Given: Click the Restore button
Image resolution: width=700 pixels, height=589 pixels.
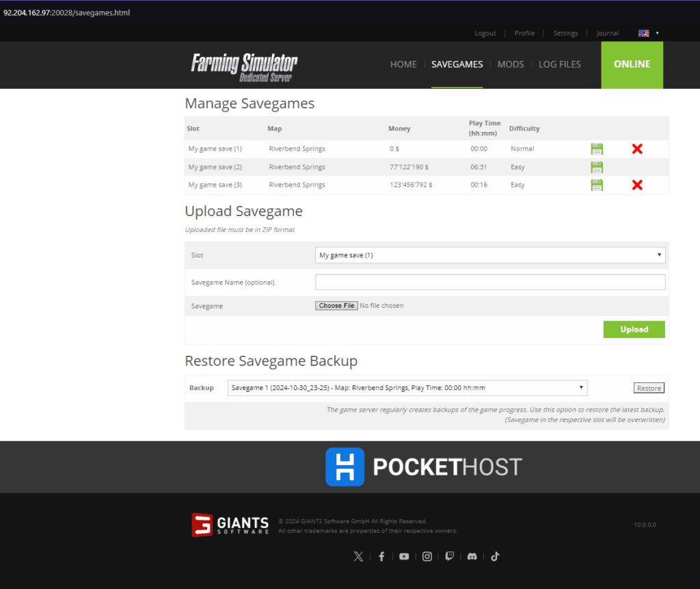Looking at the screenshot, I should tap(649, 388).
